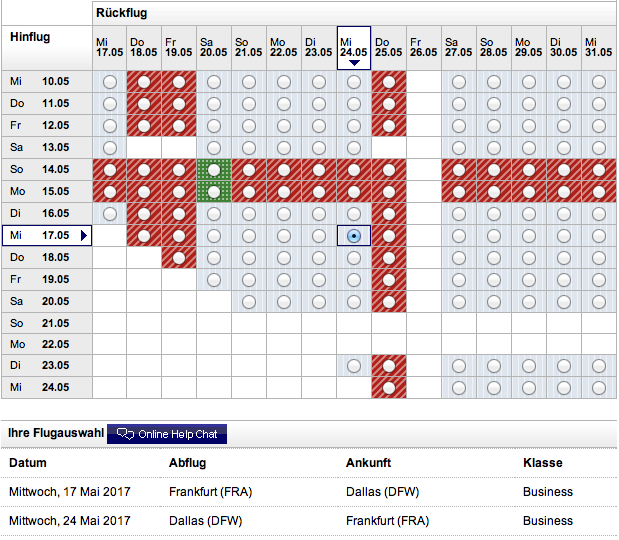Select the currently chosen 17.05 to 24.05 radio button
619x540 pixels.
354,236
